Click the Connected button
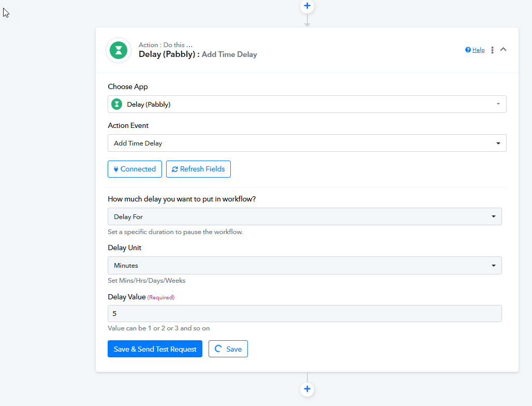The width and height of the screenshot is (532, 406). coord(135,169)
